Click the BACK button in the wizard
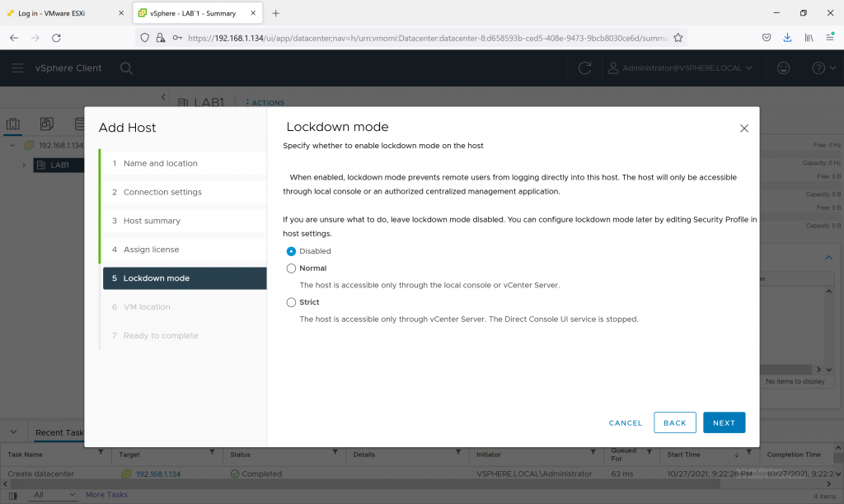 [675, 422]
